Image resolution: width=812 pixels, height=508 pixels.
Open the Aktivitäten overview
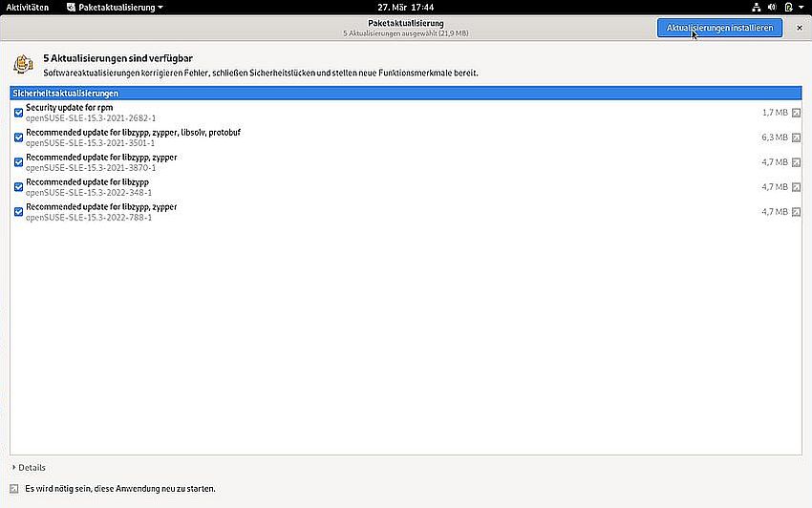click(x=28, y=8)
